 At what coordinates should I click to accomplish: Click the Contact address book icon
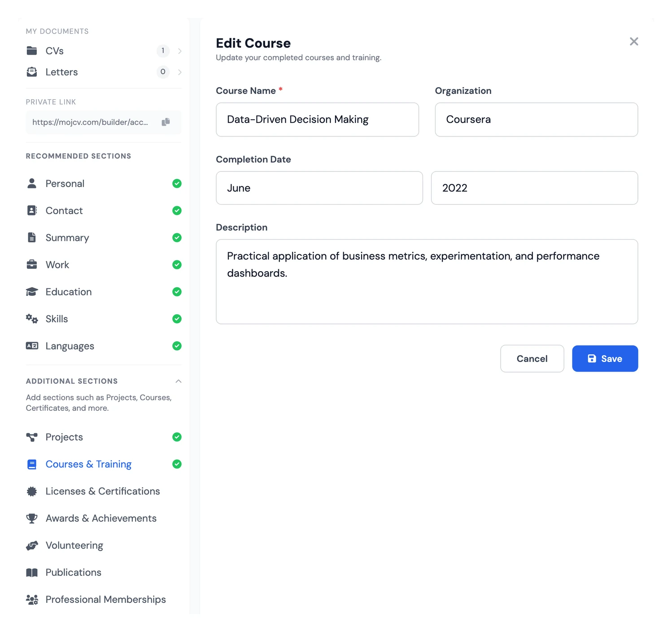(x=32, y=211)
